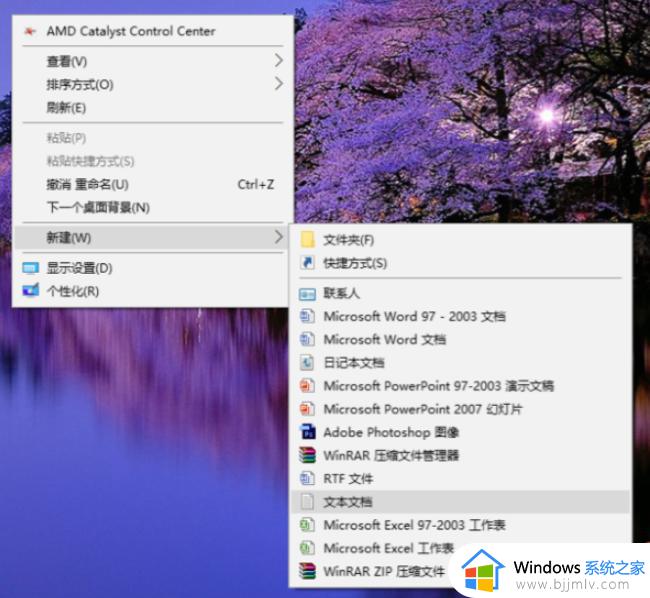650x598 pixels.
Task: Click the AMD Catalyst Control Center icon
Action: pyautogui.click(x=29, y=31)
